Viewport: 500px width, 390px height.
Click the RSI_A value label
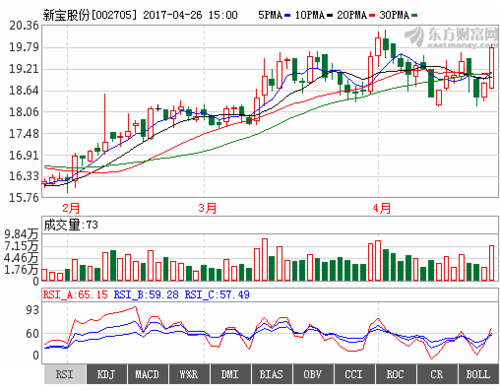(x=75, y=295)
